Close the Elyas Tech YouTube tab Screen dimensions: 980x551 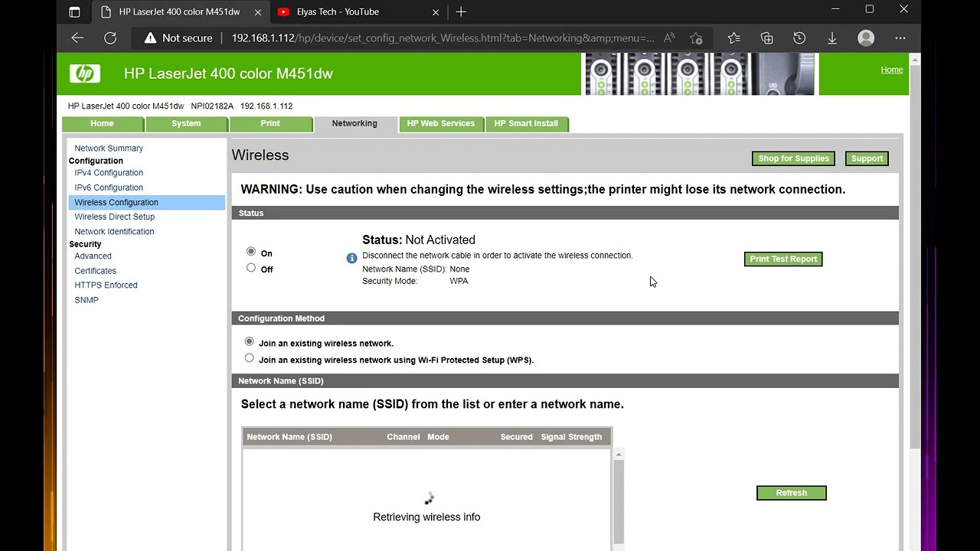436,11
